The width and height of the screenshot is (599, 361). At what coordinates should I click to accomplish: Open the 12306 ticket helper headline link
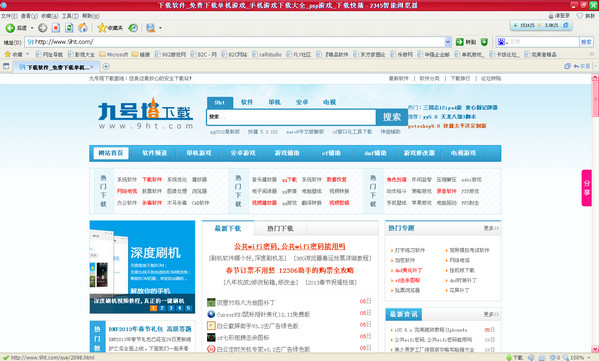(290, 270)
